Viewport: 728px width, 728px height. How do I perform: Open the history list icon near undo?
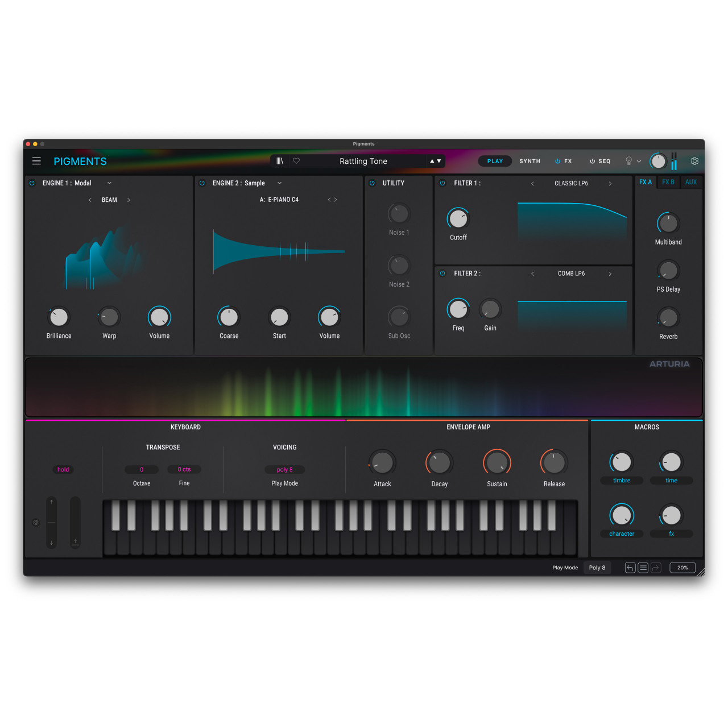(643, 568)
